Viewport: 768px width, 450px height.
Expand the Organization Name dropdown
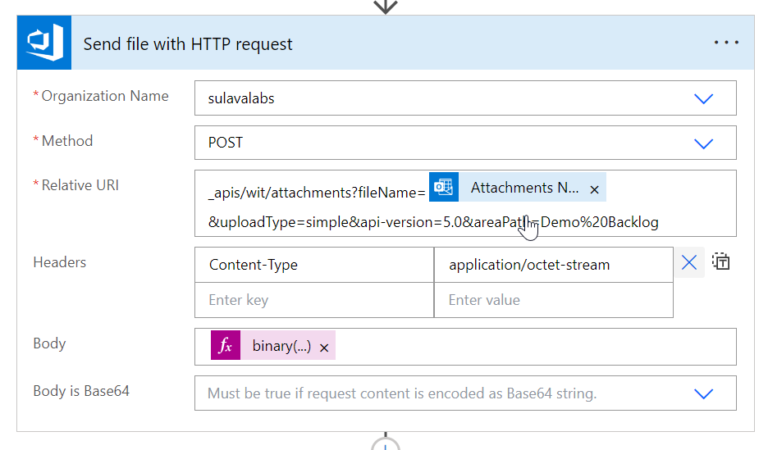pos(703,98)
